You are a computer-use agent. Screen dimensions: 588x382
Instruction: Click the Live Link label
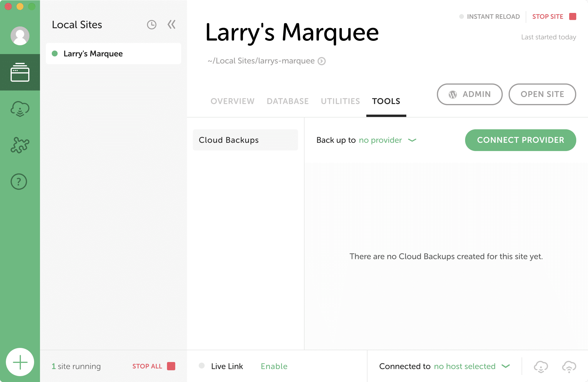click(x=227, y=366)
